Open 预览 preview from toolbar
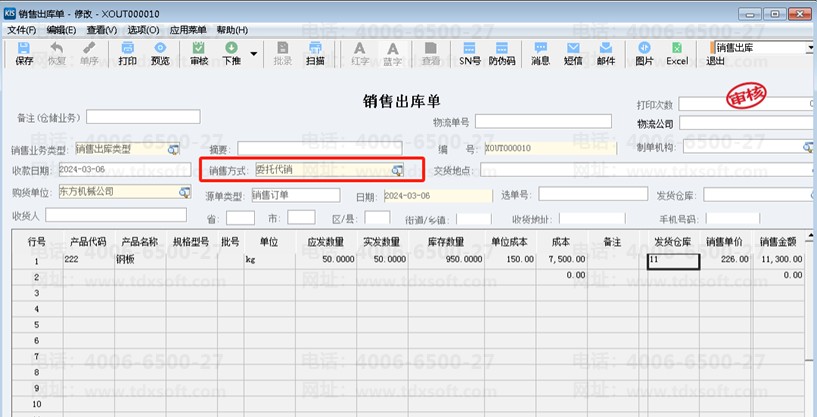The image size is (817, 417). coord(160,54)
